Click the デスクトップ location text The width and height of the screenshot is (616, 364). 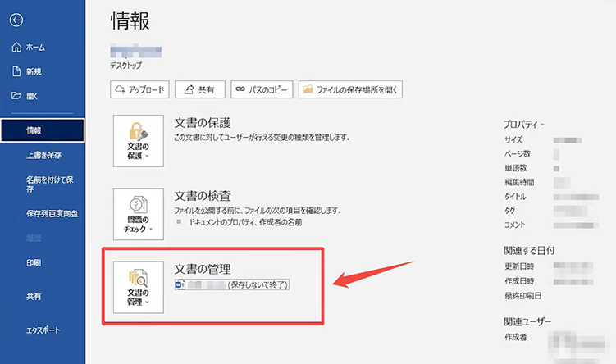click(125, 66)
